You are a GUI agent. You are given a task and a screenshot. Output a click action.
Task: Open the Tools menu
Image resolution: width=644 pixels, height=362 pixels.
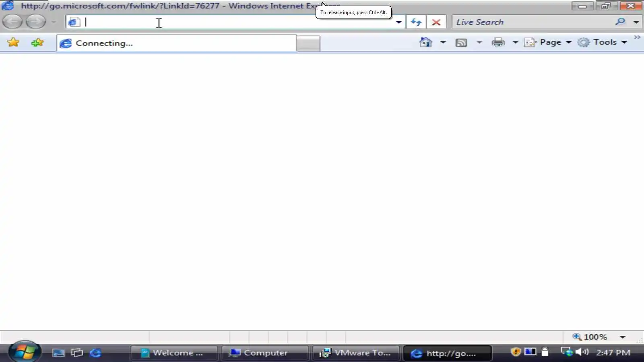(x=602, y=42)
